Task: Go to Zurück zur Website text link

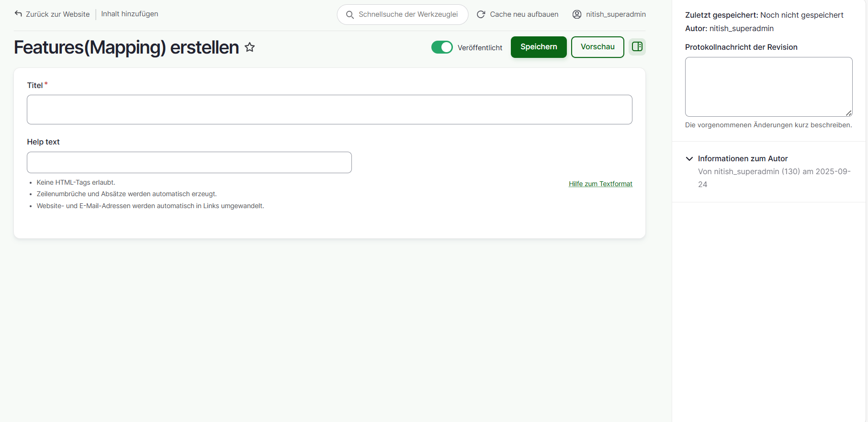Action: 57,14
